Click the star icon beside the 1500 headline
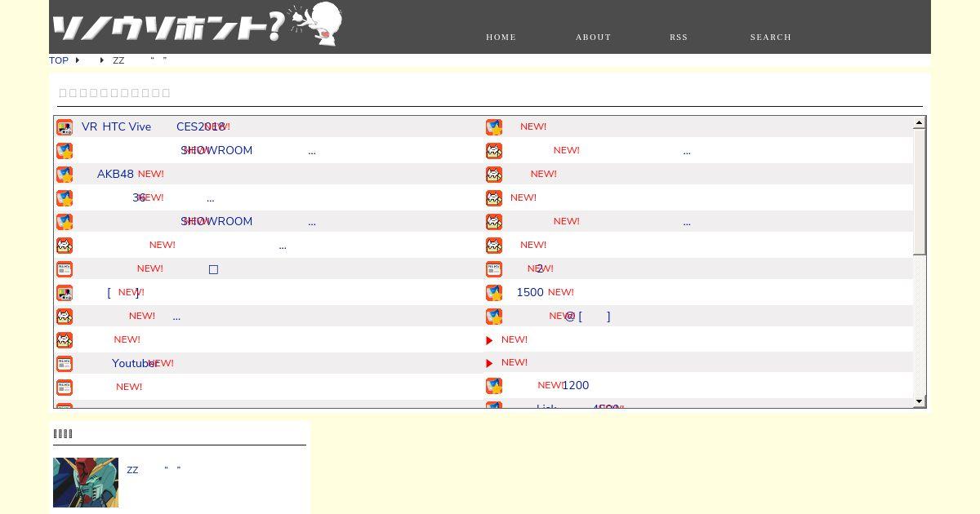980x514 pixels. (494, 292)
